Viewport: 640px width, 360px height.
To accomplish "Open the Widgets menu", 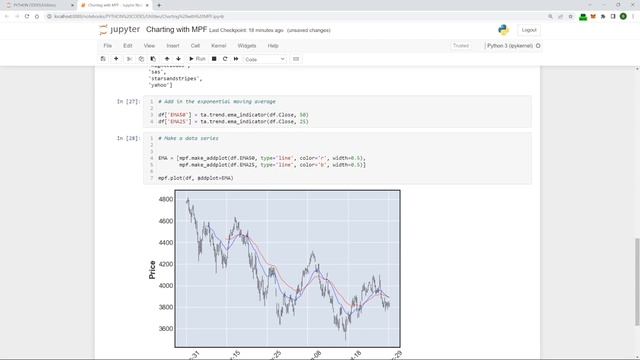I will (x=247, y=46).
